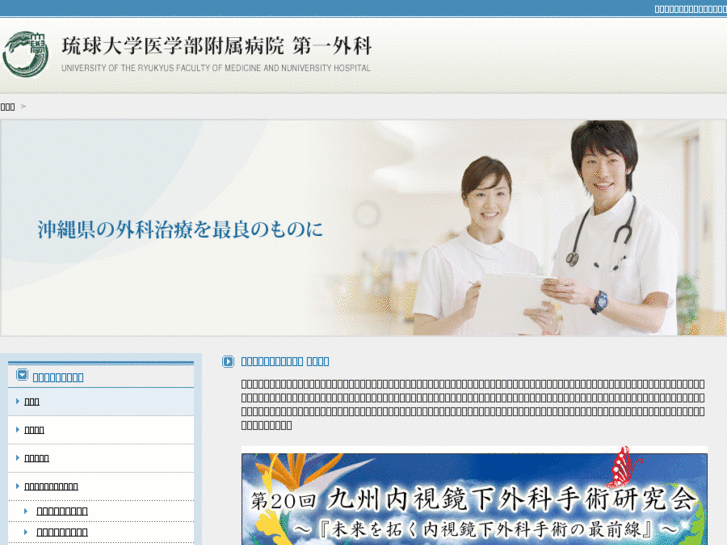Click the introductory paragraph under the main heading
Screen dimensions: 727x545
click(x=473, y=404)
